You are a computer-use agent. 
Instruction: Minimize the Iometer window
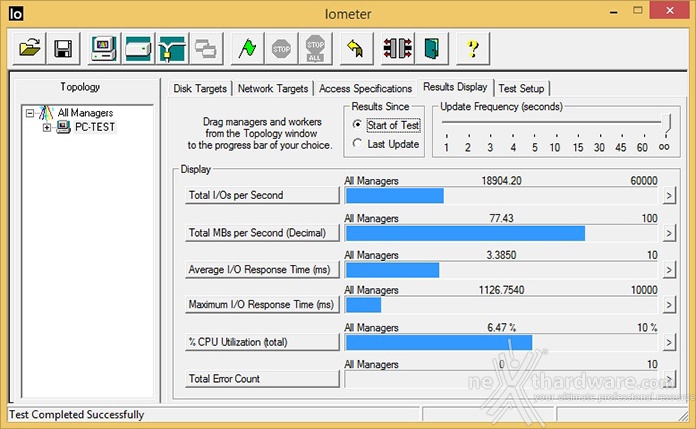coord(614,12)
